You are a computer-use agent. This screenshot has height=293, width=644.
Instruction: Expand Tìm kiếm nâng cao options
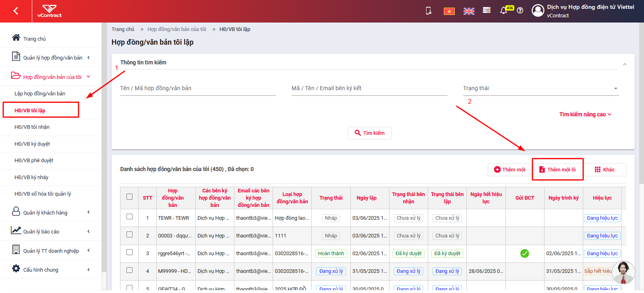(585, 114)
